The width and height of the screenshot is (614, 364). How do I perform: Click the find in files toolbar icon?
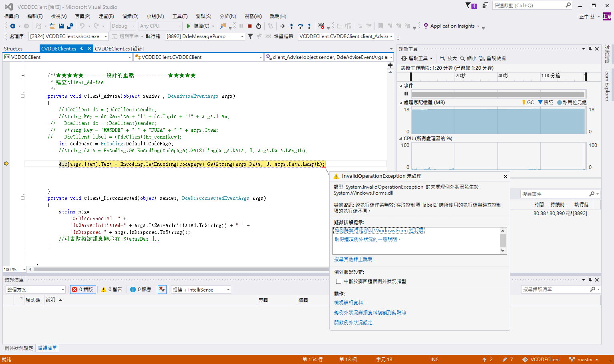click(x=223, y=26)
